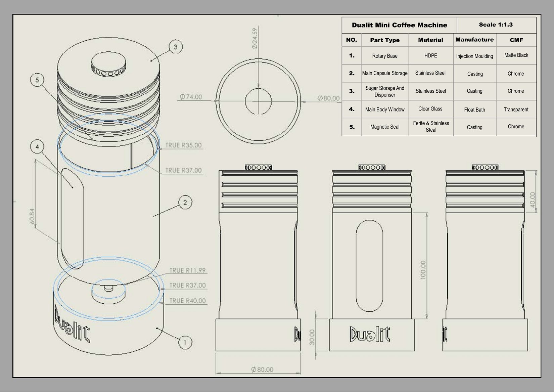Image resolution: width=554 pixels, height=392 pixels.
Task: Click 'Chrome' in the Main Capsule Storage row
Action: click(516, 74)
